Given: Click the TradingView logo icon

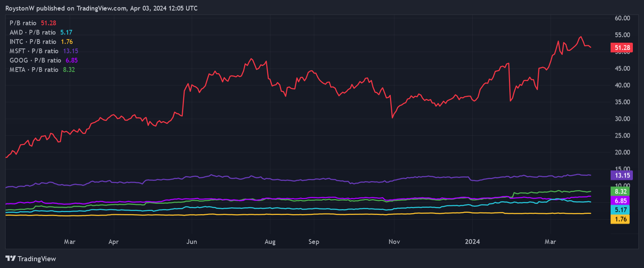Looking at the screenshot, I should pos(10,258).
